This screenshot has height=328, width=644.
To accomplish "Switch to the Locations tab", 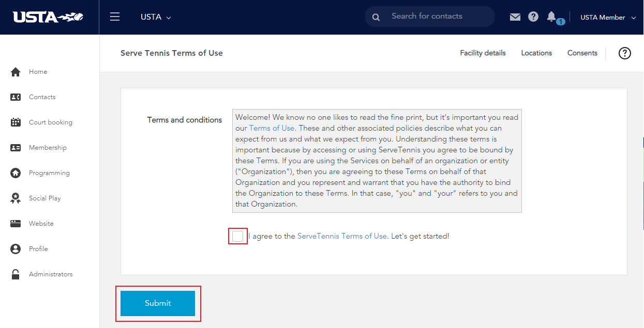I will [536, 53].
